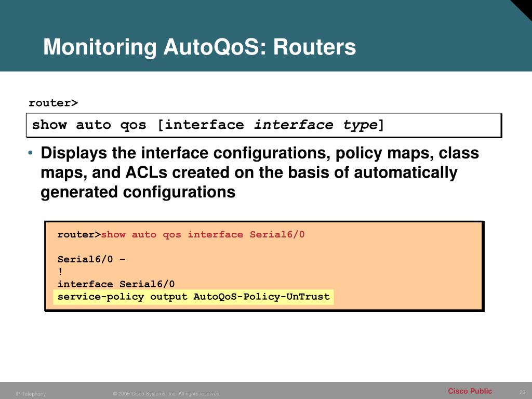Click the "Serial6/0 –" output line
Screen dimensions: 532x399
91,259
